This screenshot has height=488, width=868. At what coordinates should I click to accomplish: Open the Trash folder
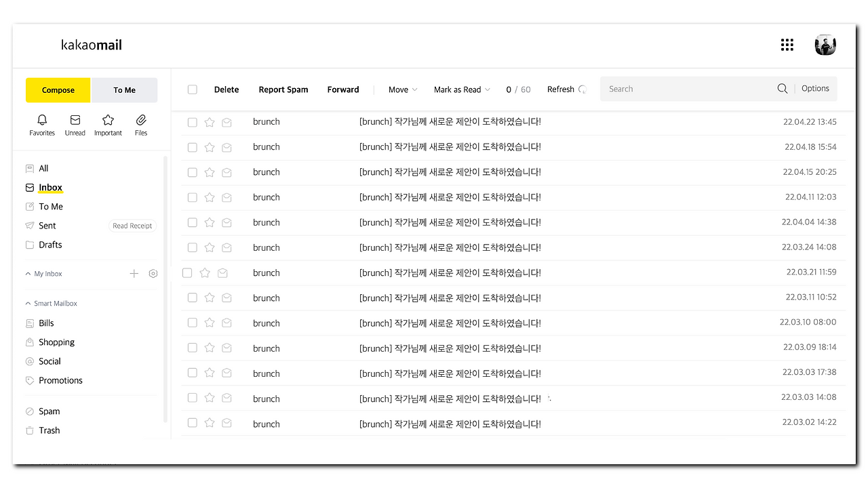(49, 430)
